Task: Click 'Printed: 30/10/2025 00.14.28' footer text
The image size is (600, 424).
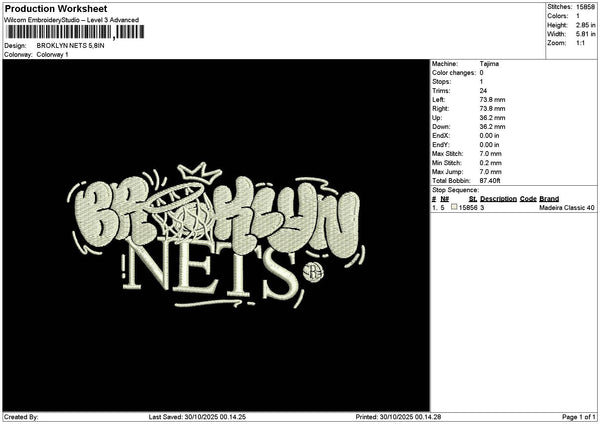Action: click(x=398, y=417)
